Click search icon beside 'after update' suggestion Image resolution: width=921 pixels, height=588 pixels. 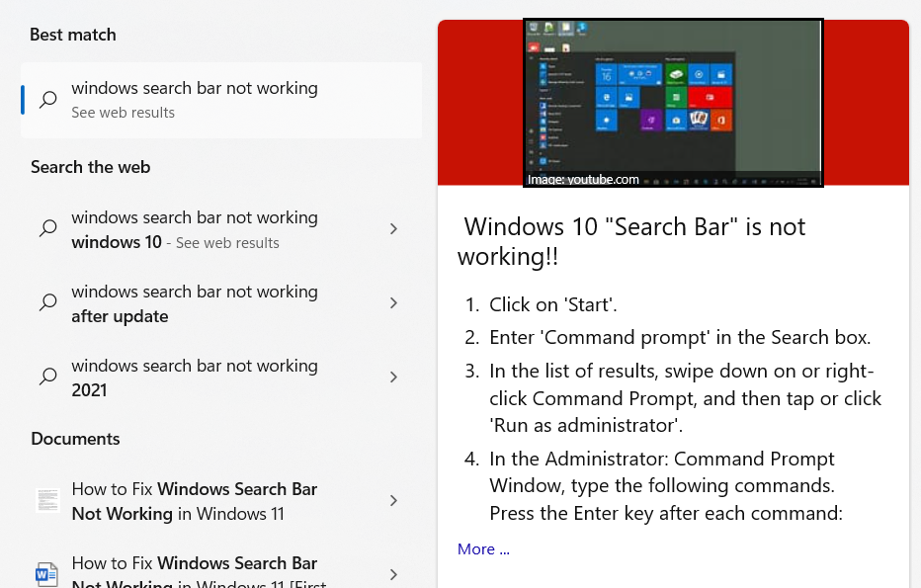coord(47,303)
